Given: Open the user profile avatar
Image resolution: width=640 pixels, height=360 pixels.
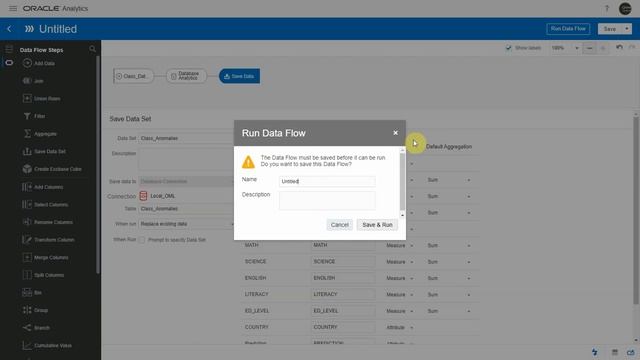Looking at the screenshot, I should click(x=625, y=9).
